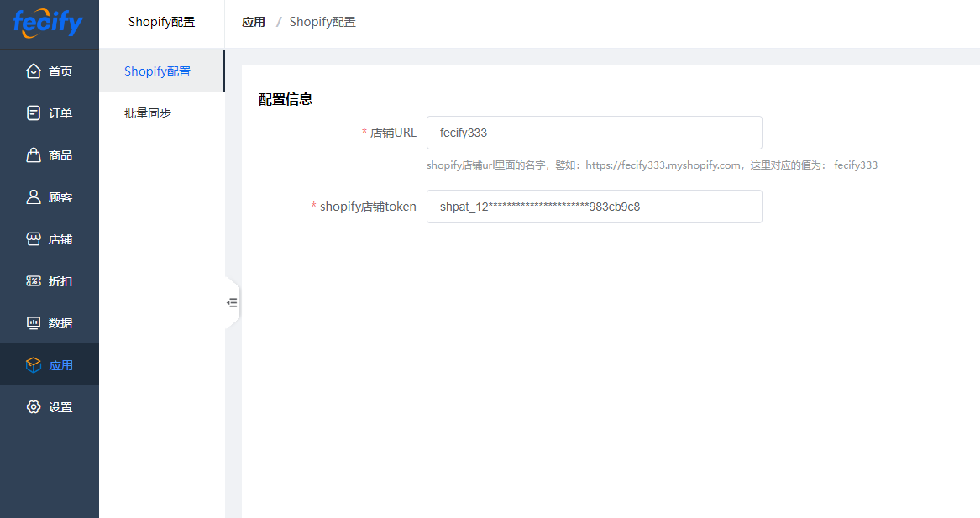Open 店铺 menu item

click(x=50, y=238)
